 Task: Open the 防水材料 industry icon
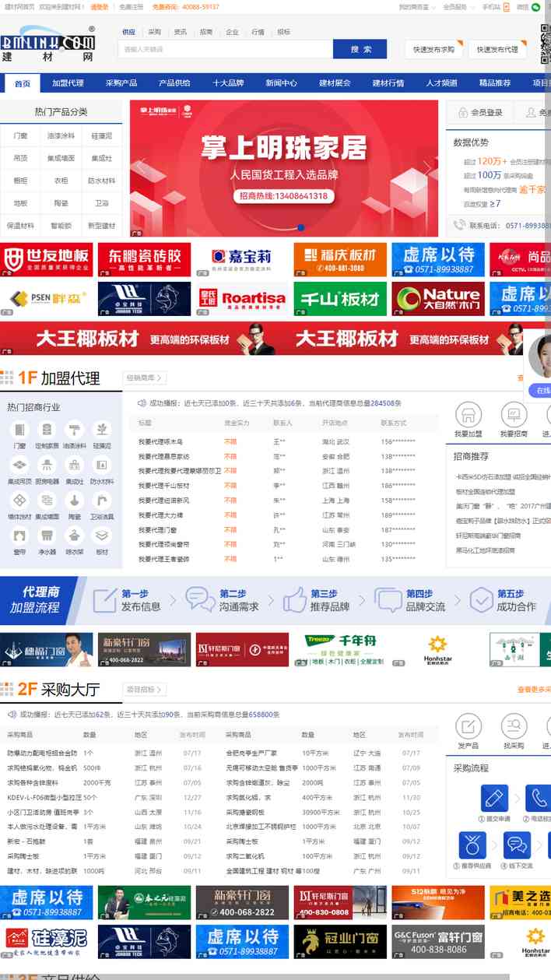point(102,465)
